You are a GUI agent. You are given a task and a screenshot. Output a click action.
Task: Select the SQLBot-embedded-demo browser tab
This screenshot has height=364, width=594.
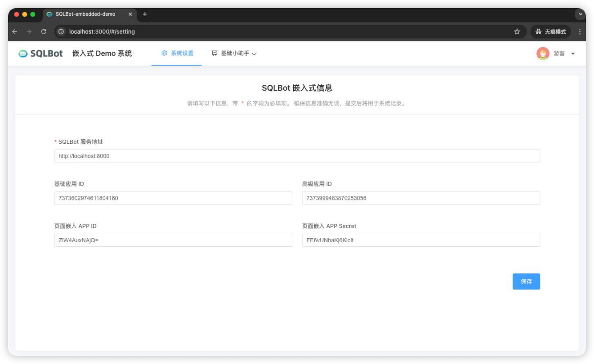click(85, 14)
